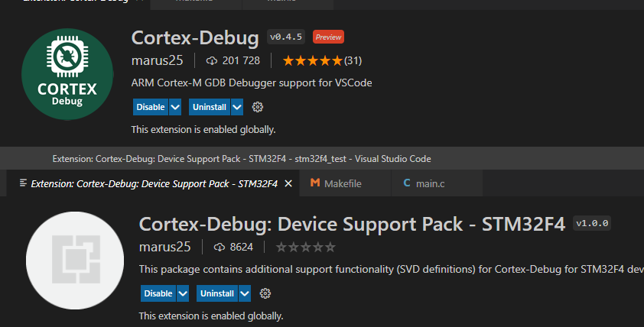Click the Cortex-Debug extension title
This screenshot has height=327, width=644.
pyautogui.click(x=195, y=37)
